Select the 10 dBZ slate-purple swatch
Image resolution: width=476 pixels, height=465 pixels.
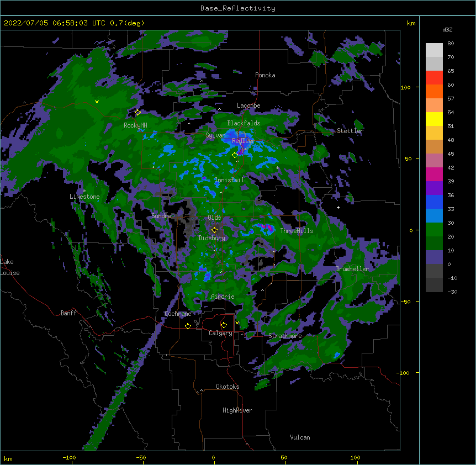click(x=434, y=257)
